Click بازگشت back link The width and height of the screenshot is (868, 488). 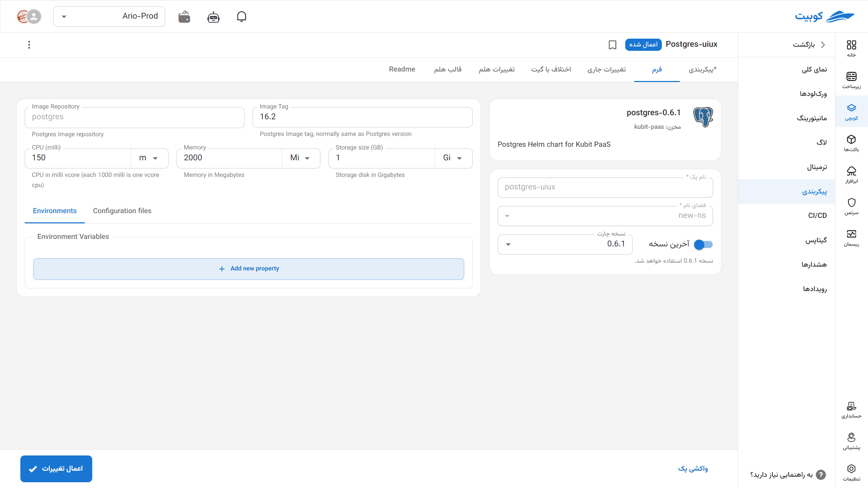point(809,45)
